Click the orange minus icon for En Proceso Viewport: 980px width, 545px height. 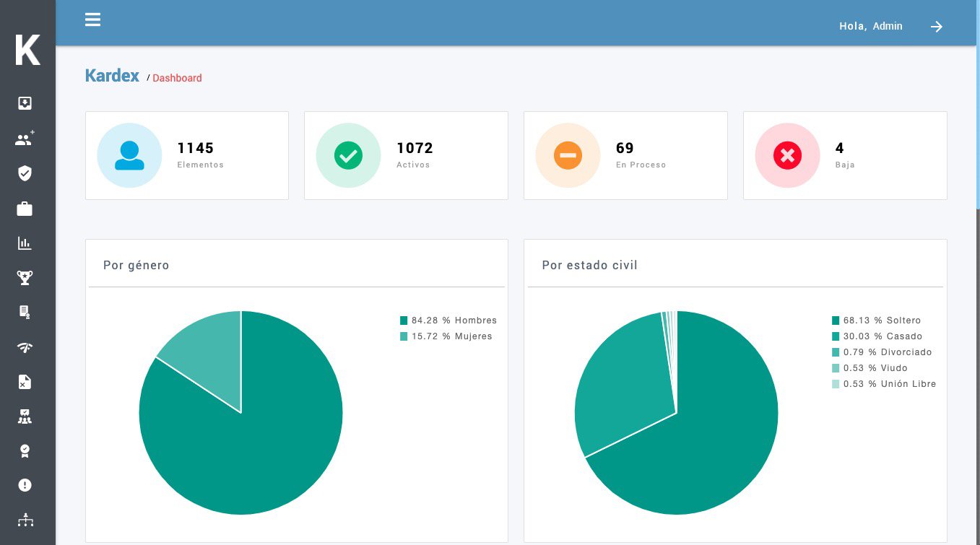(x=568, y=155)
